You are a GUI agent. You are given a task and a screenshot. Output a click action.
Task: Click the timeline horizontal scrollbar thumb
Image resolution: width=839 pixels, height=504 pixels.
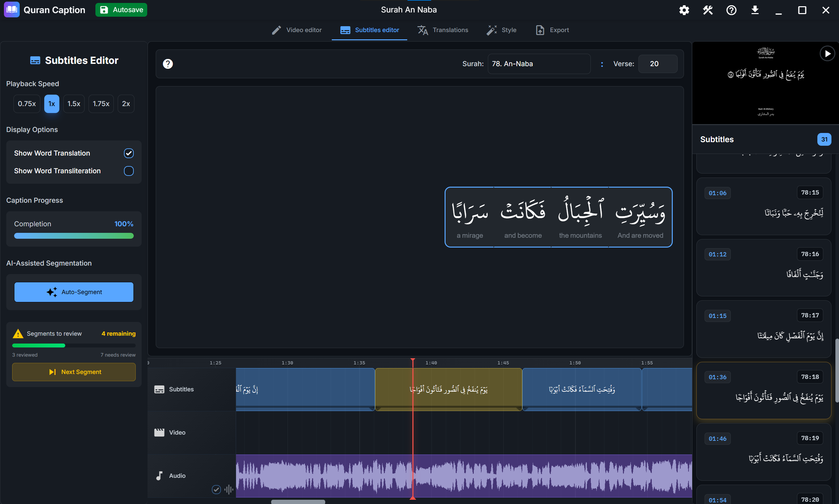pos(298,501)
